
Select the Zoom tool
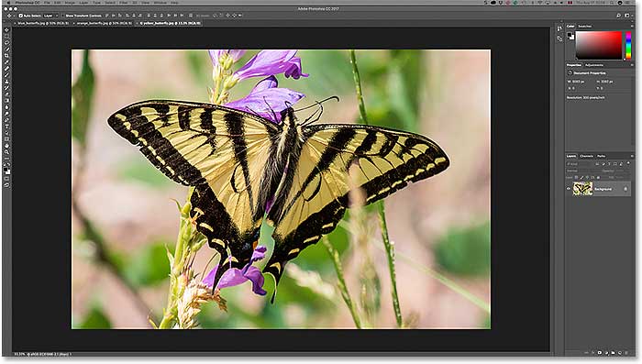coord(6,152)
